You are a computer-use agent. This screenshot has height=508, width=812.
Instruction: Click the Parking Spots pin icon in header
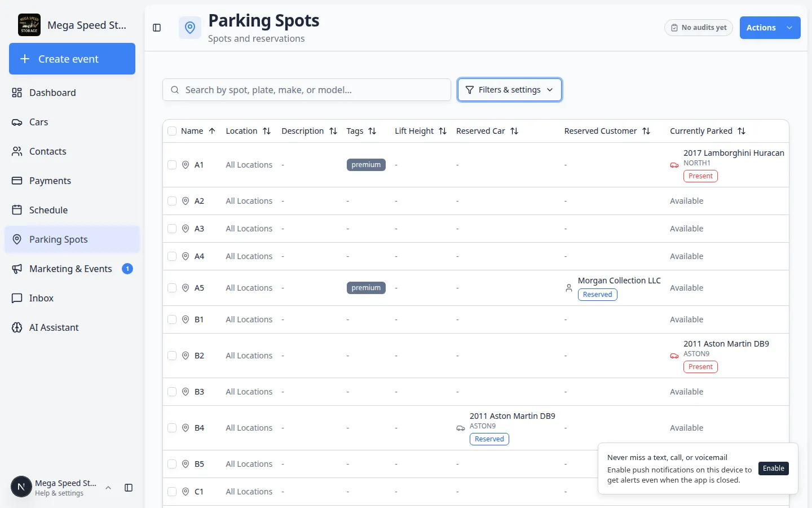190,28
